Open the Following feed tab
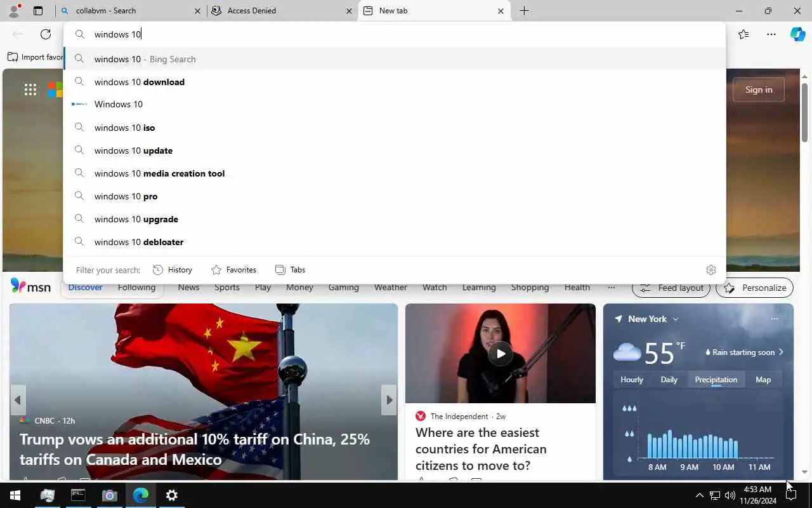812x508 pixels. [x=136, y=287]
